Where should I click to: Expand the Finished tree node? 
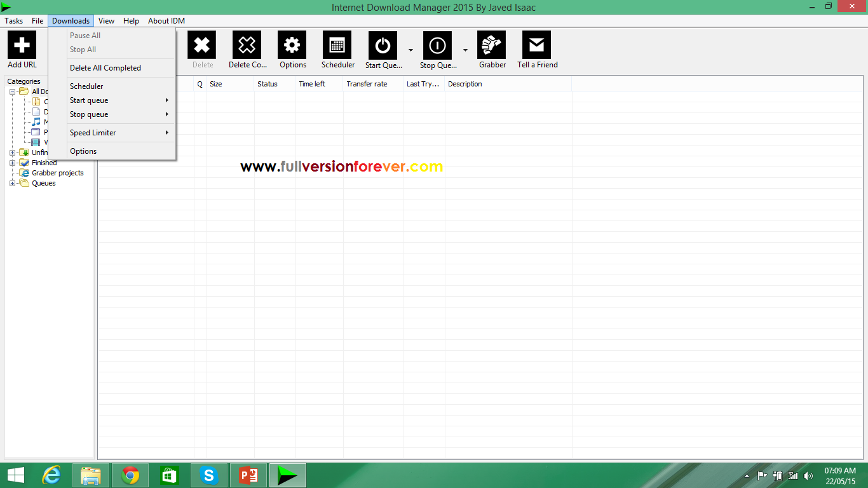coord(12,163)
